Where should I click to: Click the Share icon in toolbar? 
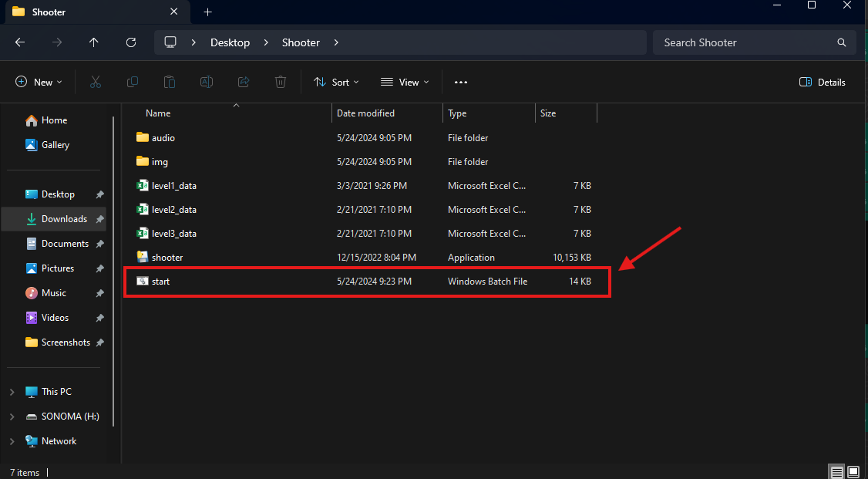click(x=244, y=82)
